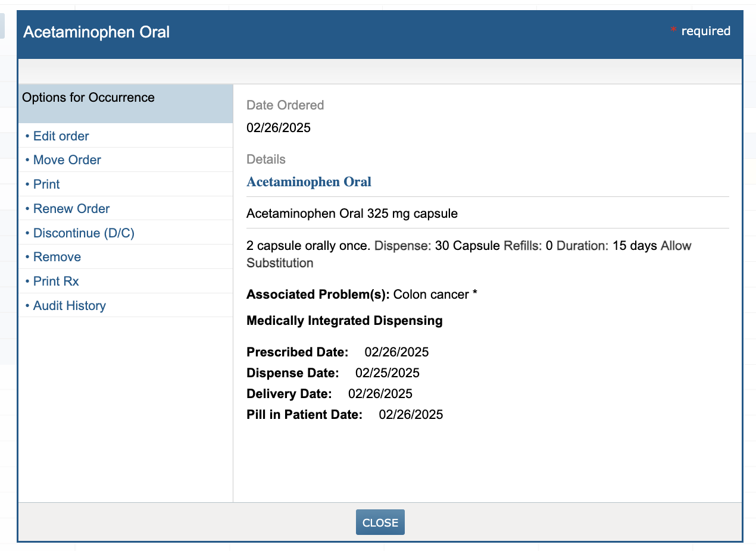
Task: Select the Renew Order option
Action: [x=71, y=209]
